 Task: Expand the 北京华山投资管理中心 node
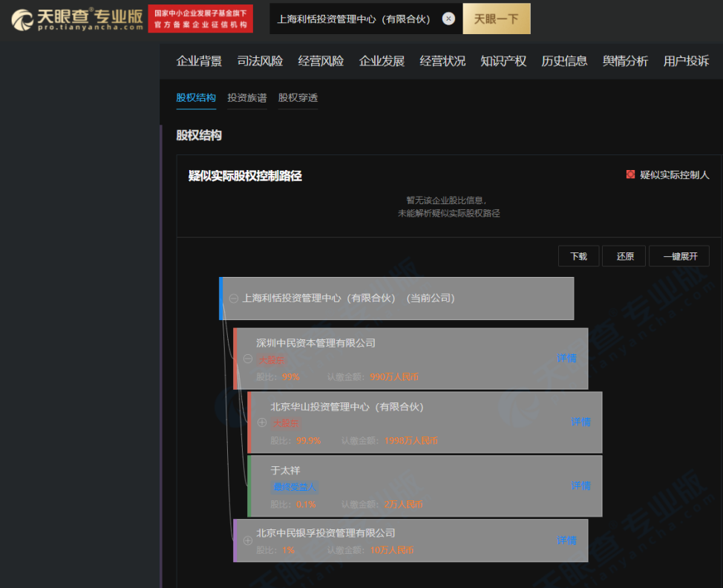[x=262, y=422]
